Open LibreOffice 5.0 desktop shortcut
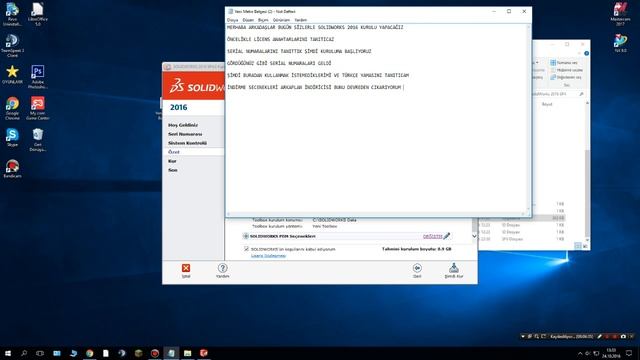 click(x=38, y=14)
